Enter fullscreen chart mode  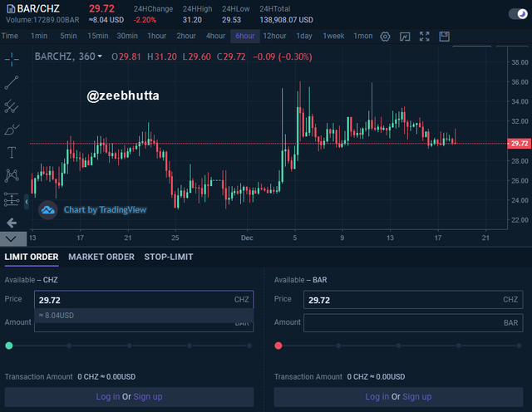[425, 37]
